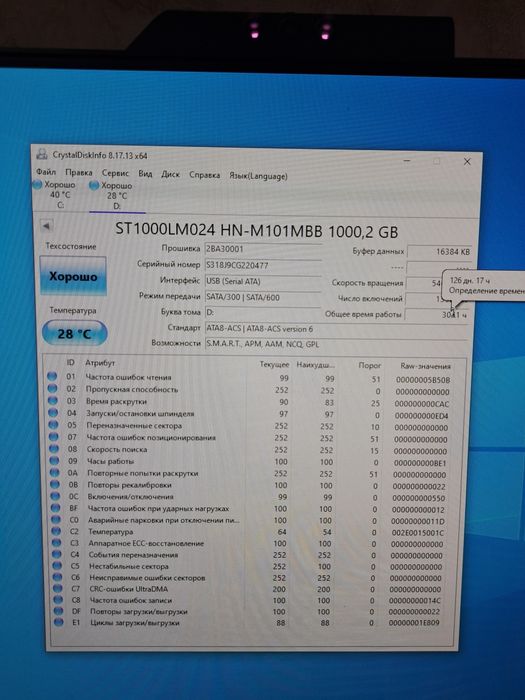Click raw value 00000001E809
The image size is (525, 700).
coord(414,622)
